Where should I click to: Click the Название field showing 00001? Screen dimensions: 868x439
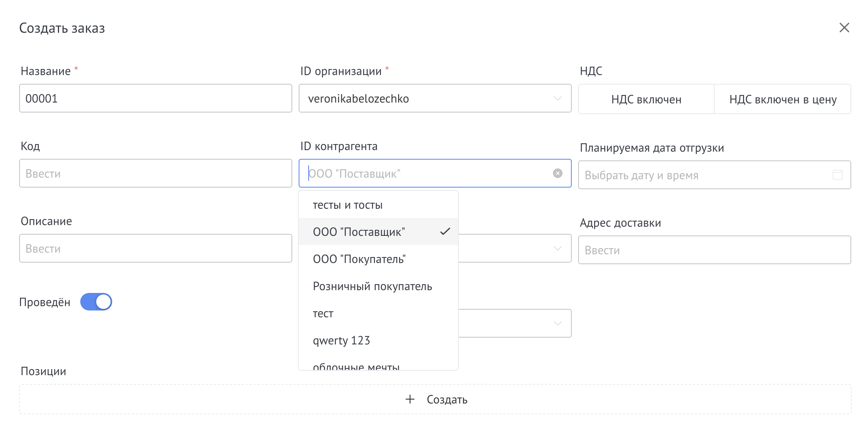(155, 98)
